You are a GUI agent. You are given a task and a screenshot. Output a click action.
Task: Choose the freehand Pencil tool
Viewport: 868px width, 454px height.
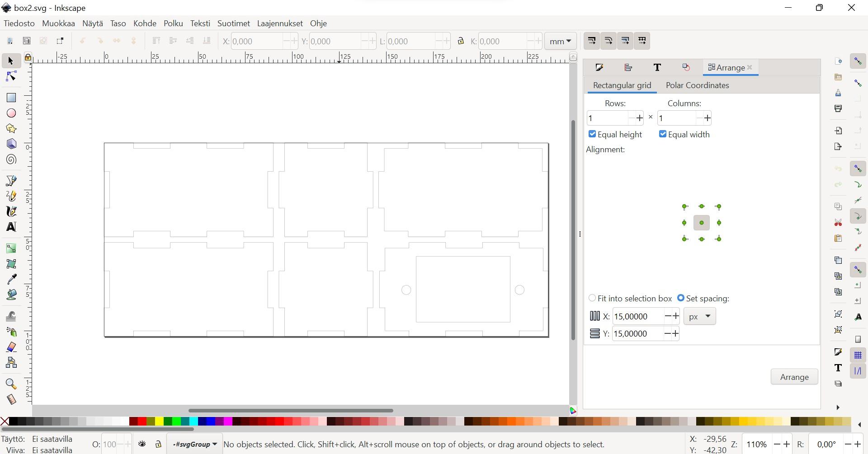[11, 196]
